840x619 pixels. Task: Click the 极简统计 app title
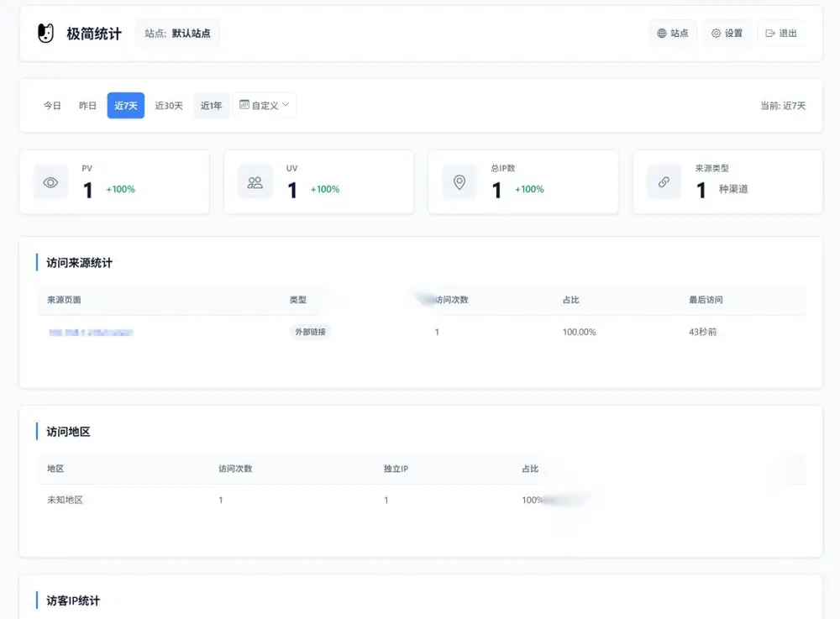click(94, 34)
